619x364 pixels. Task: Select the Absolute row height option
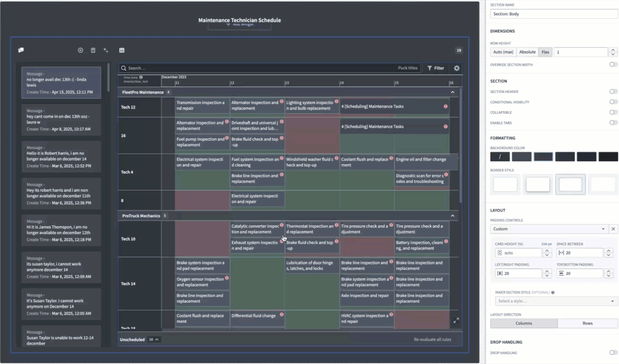click(527, 52)
